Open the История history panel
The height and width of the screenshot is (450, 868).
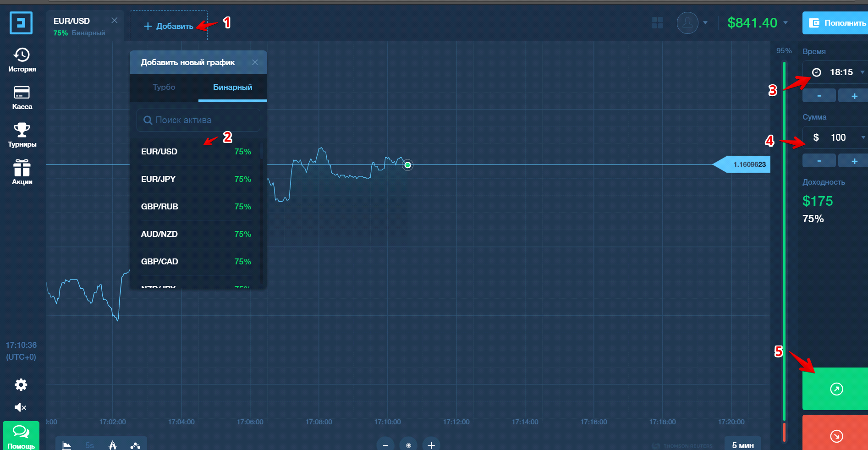click(22, 60)
